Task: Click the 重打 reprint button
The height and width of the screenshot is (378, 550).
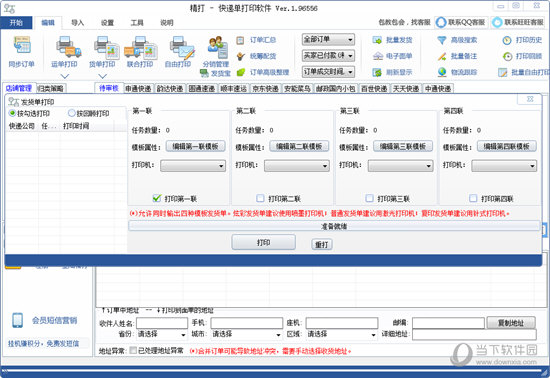Action: [322, 244]
